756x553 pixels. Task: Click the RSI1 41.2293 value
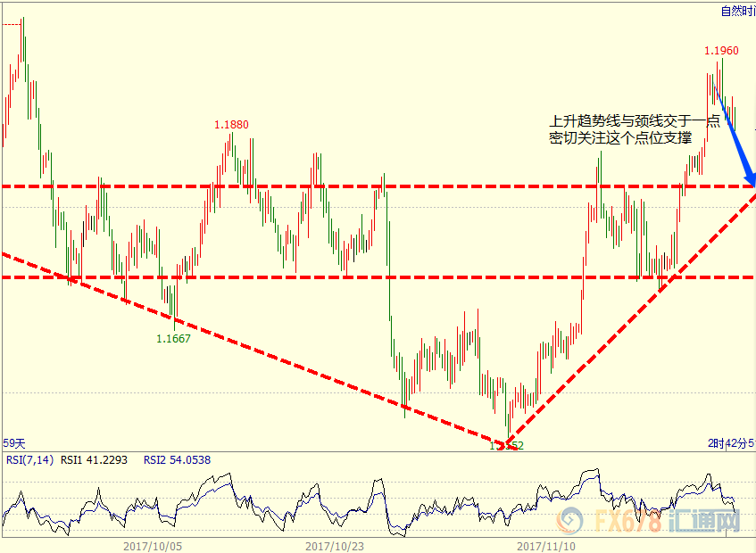pos(93,460)
